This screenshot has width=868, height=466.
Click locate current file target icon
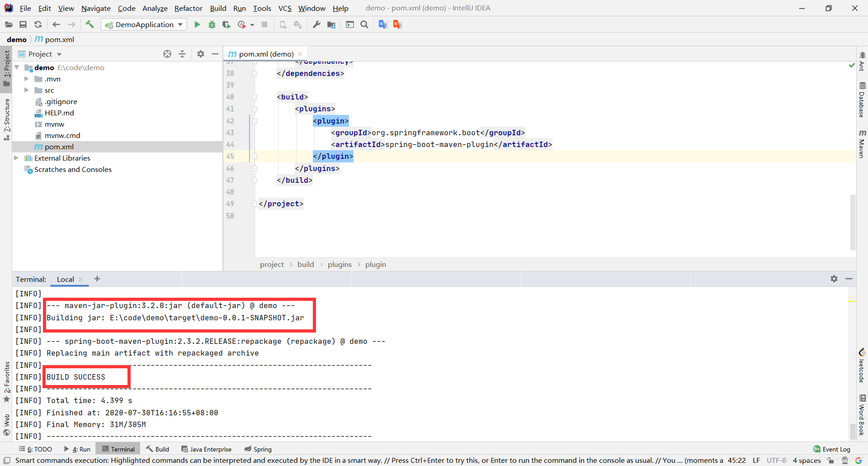167,54
